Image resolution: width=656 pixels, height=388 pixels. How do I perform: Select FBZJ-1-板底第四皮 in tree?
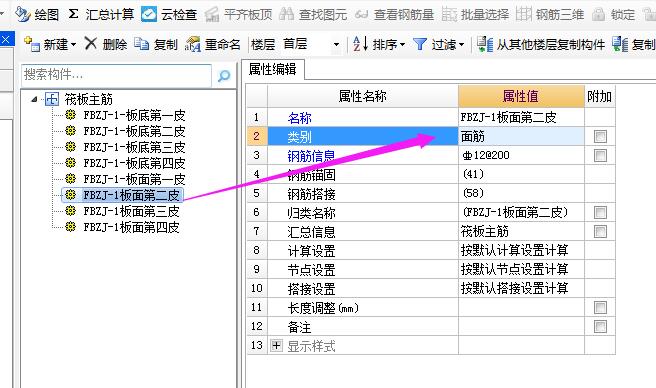pyautogui.click(x=134, y=163)
